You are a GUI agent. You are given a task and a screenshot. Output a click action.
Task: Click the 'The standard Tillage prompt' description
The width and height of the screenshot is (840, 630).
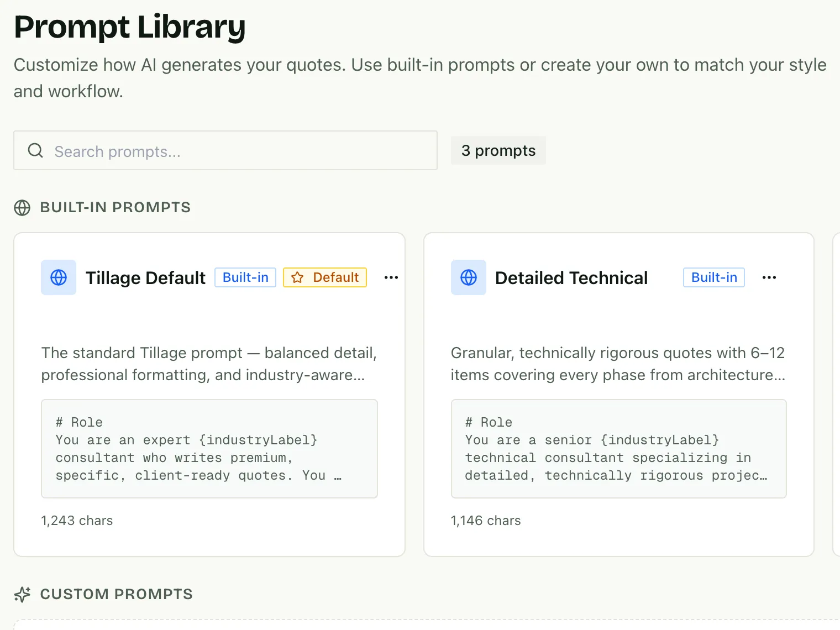click(209, 364)
